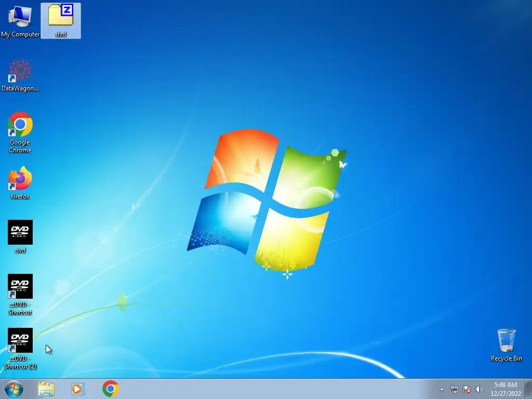Click the volume speaker tray icon

[480, 389]
